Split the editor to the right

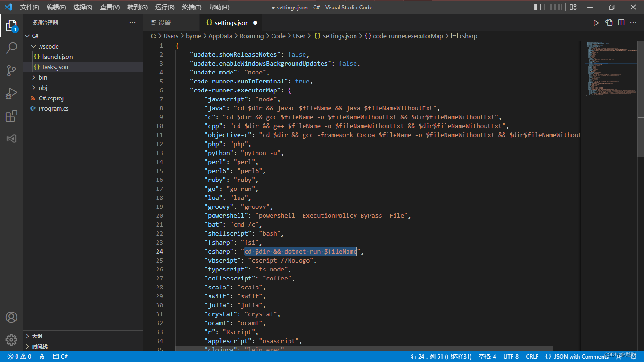(621, 23)
